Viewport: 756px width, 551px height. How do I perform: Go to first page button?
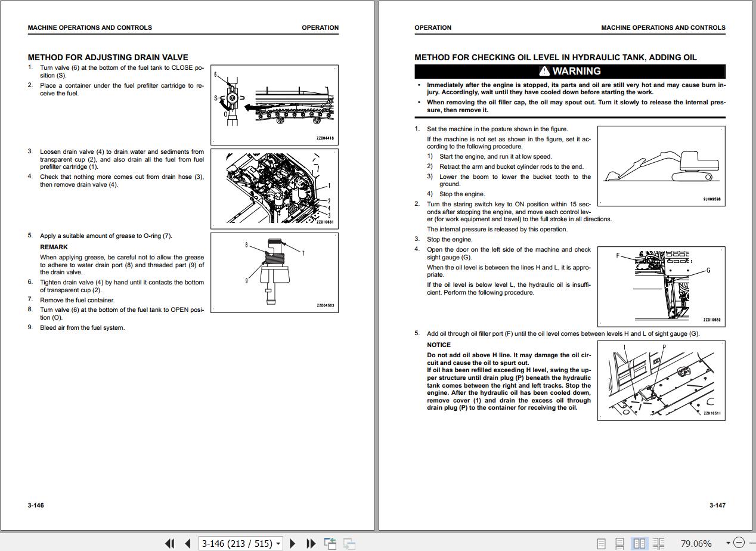[x=170, y=543]
